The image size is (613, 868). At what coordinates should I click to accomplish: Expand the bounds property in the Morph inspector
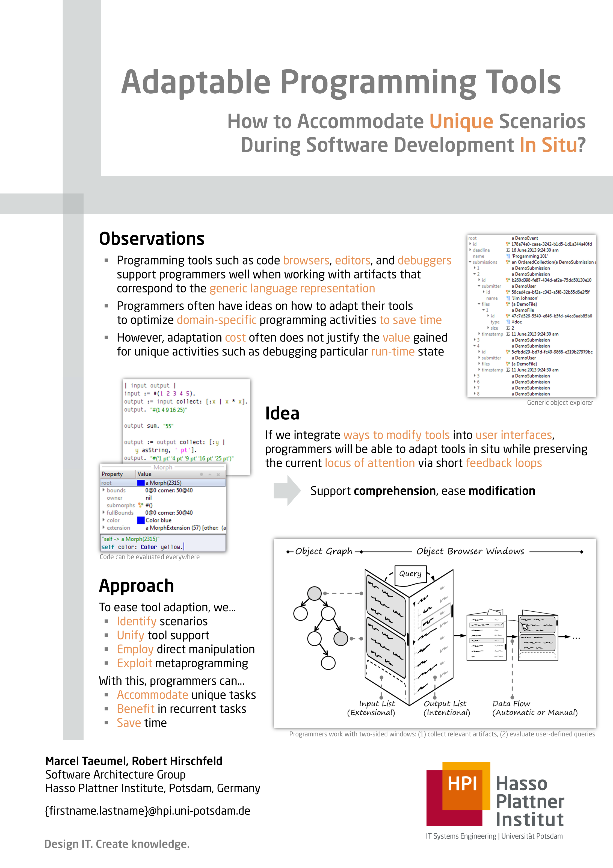(103, 490)
